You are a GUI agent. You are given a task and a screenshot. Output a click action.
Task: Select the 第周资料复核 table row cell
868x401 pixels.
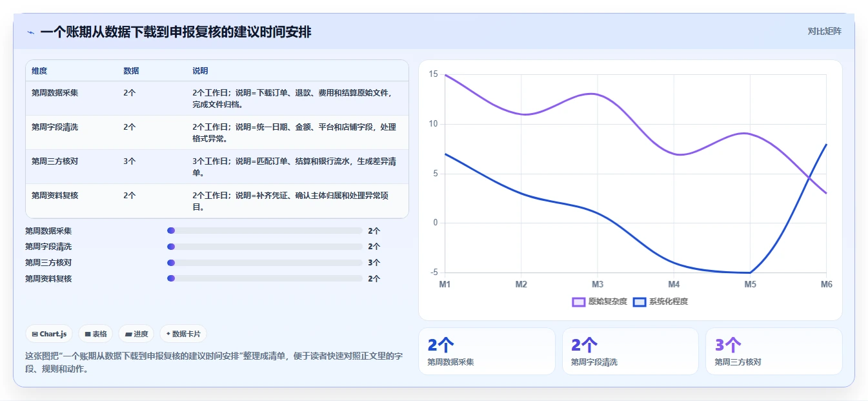pyautogui.click(x=55, y=195)
